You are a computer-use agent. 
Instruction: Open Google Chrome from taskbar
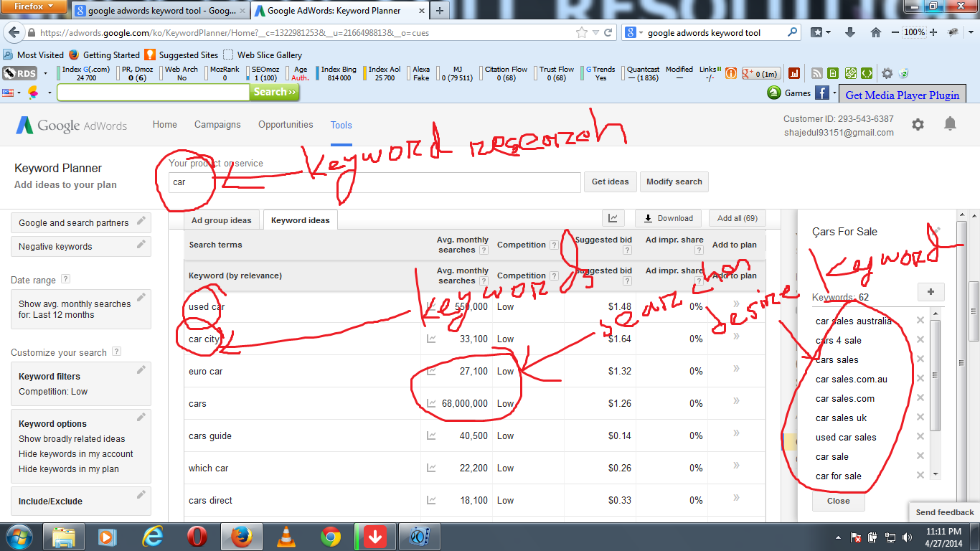click(331, 537)
